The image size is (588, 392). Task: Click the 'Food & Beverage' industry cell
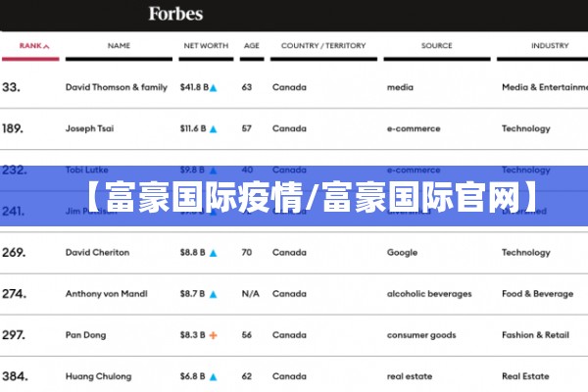[538, 294]
